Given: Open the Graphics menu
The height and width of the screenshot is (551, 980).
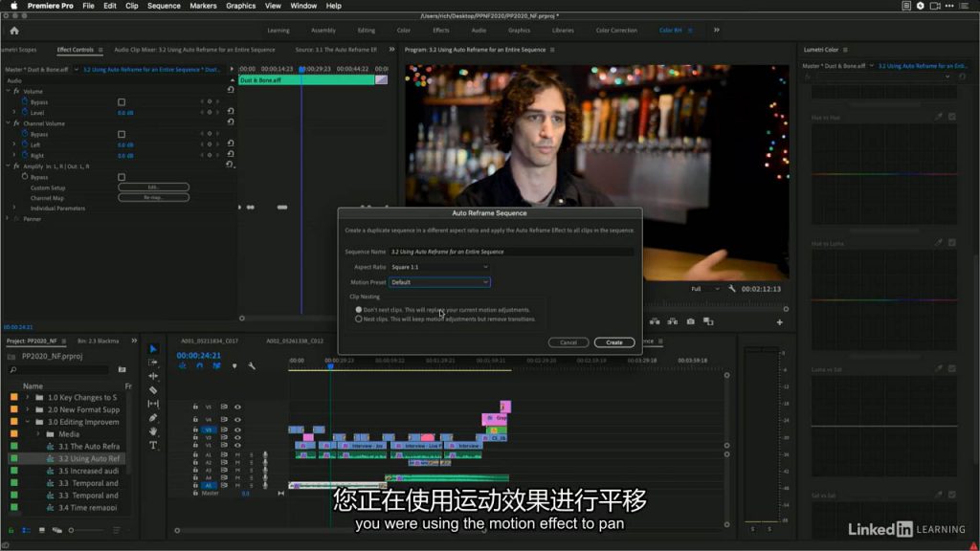Looking at the screenshot, I should pyautogui.click(x=240, y=6).
